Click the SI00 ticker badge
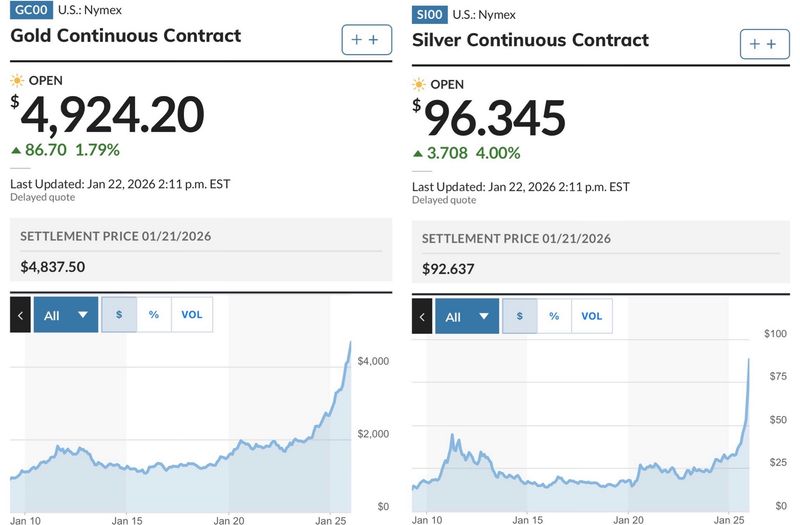 pyautogui.click(x=429, y=15)
